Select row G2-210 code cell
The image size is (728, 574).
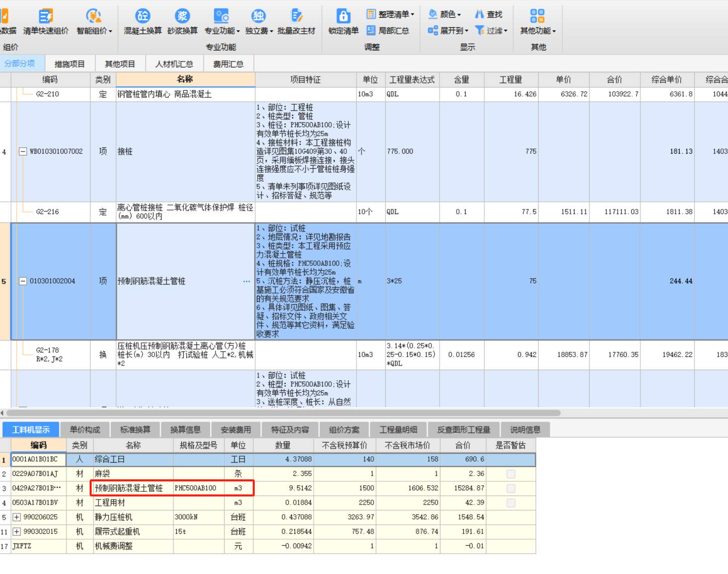[x=51, y=94]
